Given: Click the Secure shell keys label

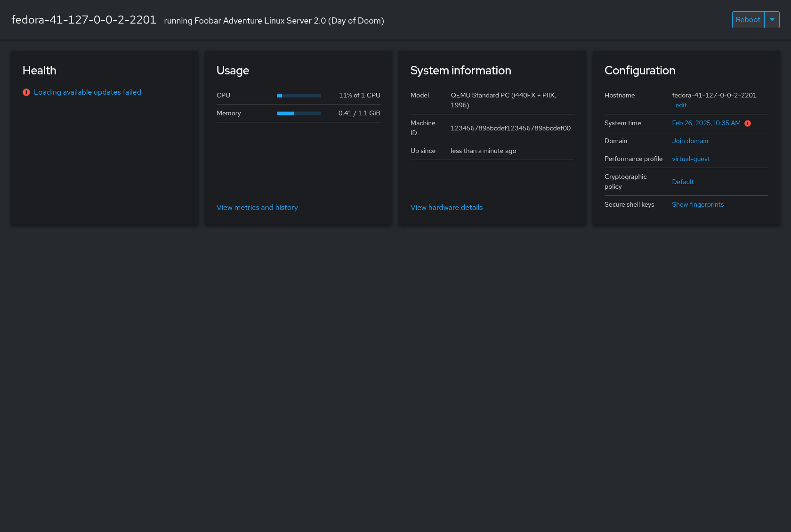Looking at the screenshot, I should click(630, 204).
